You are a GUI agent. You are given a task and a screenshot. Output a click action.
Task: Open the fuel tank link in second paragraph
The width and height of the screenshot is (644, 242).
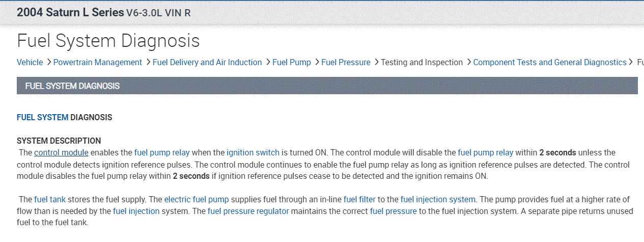pos(50,199)
